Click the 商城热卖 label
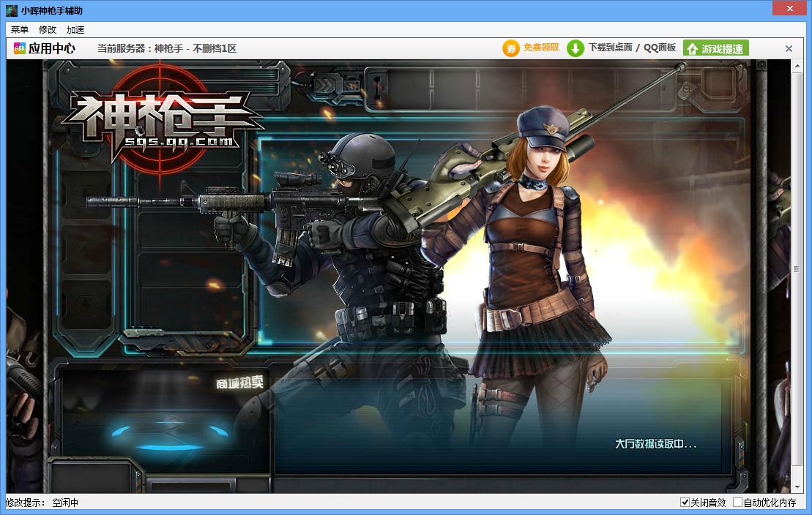This screenshot has width=812, height=515. [x=239, y=383]
